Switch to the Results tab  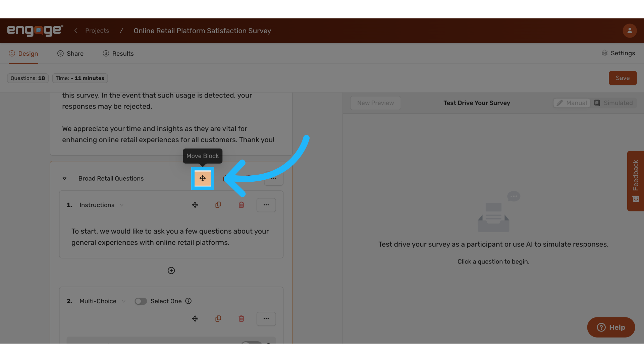[118, 54]
